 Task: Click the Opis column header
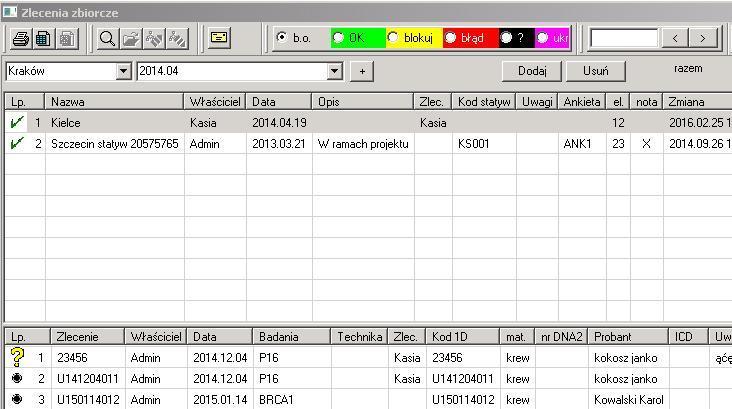363,101
